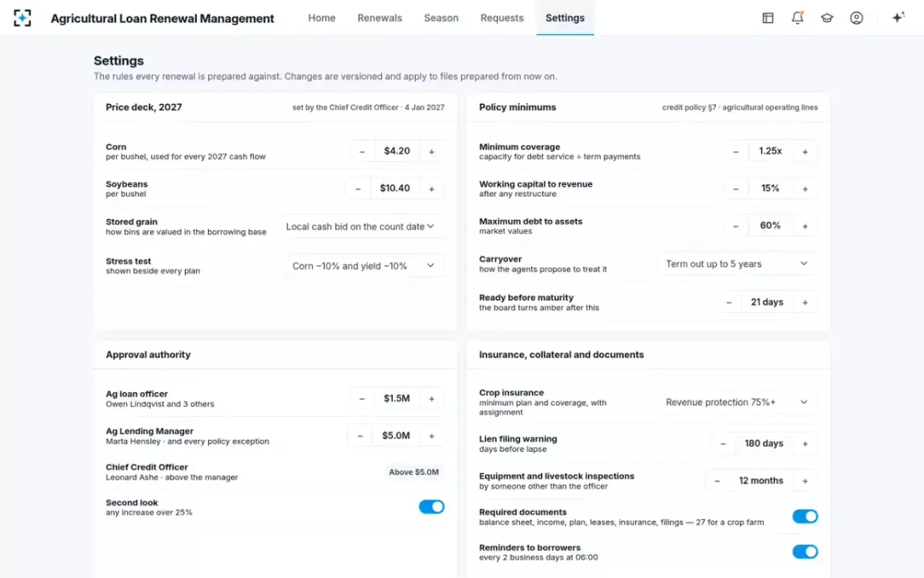Image resolution: width=924 pixels, height=578 pixels.
Task: Go to the Requests tab
Action: click(x=502, y=18)
